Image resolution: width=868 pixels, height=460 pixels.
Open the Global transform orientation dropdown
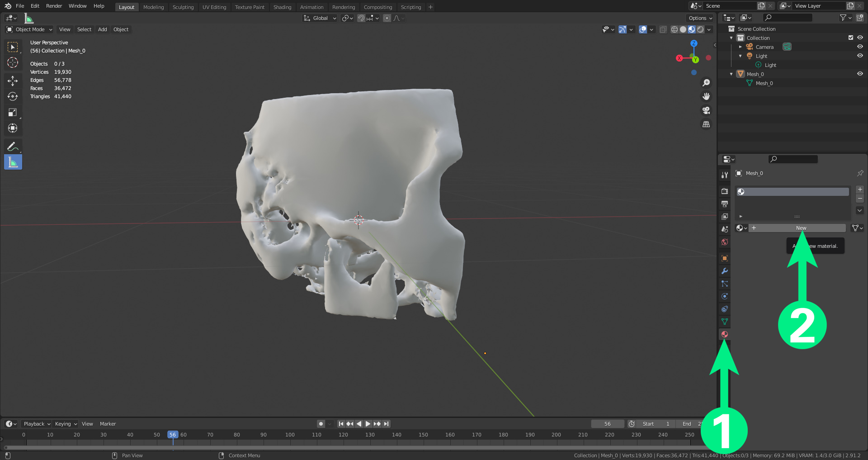point(320,18)
